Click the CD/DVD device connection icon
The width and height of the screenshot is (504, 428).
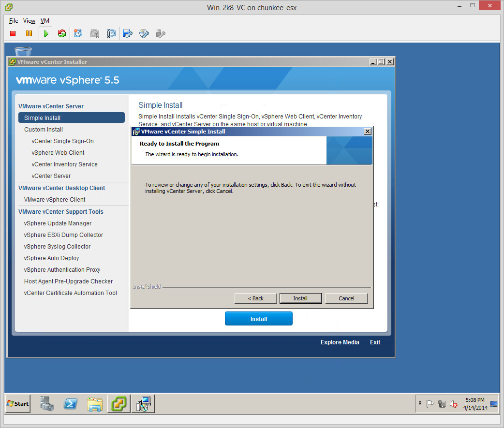point(144,33)
